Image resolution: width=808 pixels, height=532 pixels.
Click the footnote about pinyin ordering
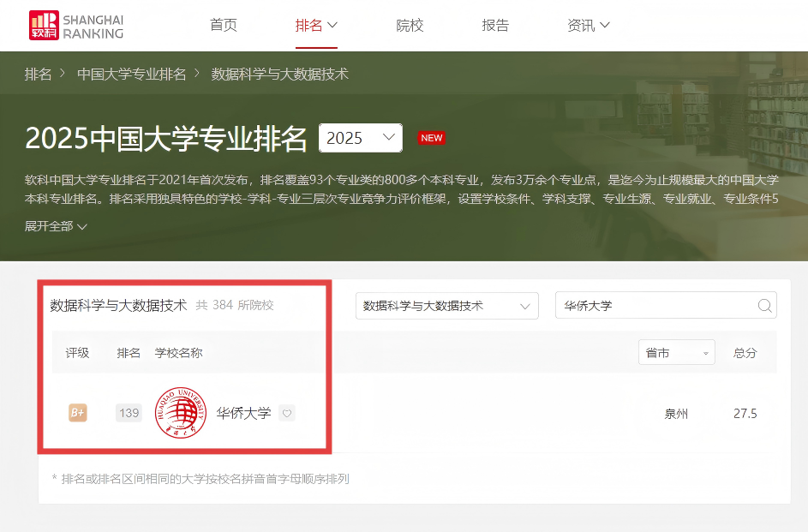201,479
